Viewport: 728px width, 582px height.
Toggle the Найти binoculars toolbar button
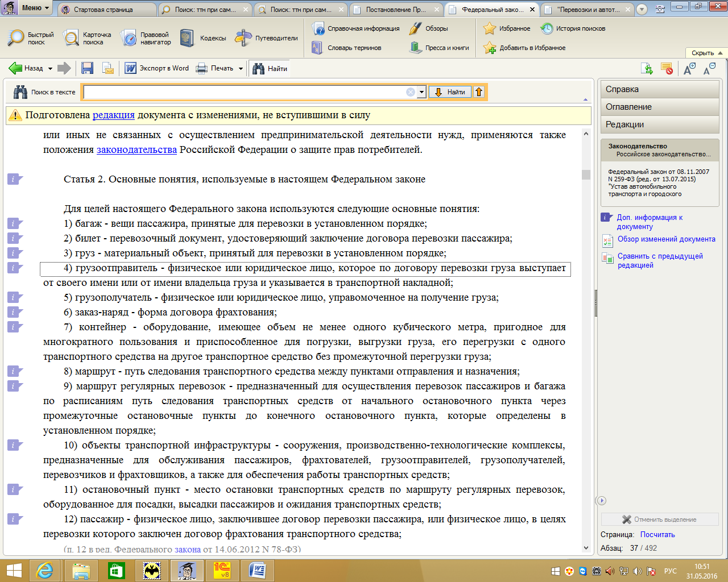270,68
